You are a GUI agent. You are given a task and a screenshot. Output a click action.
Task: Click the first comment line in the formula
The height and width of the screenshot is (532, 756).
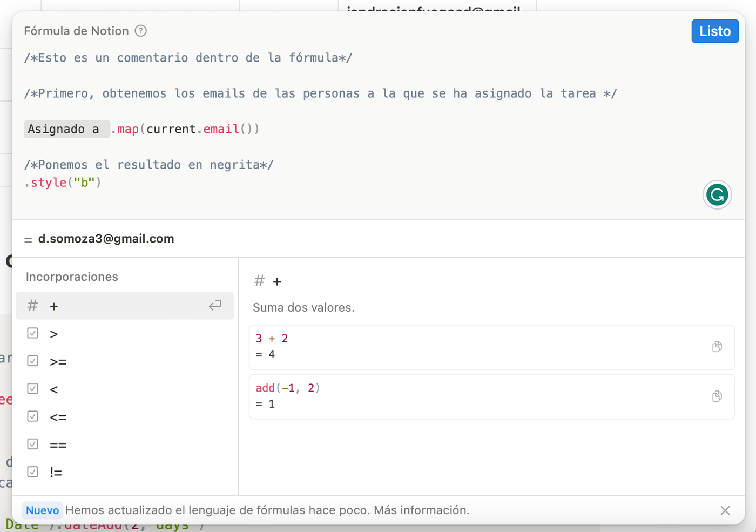point(188,58)
